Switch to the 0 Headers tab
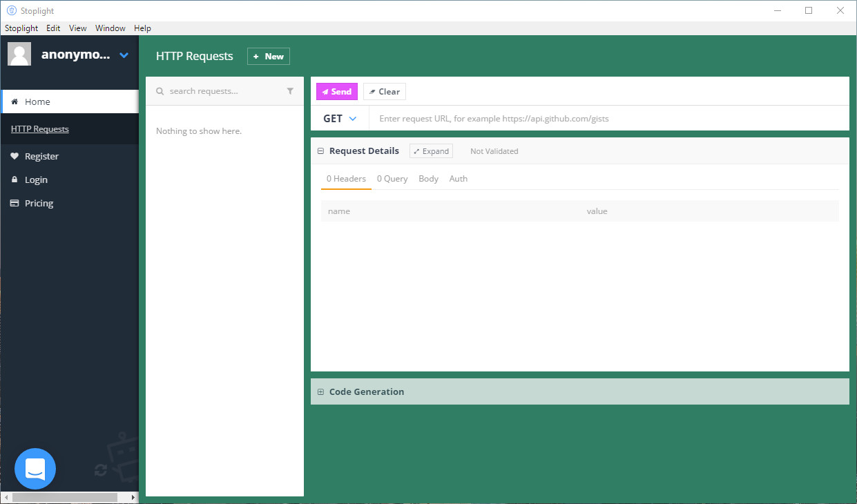Screen dimensions: 857x504 coord(346,179)
